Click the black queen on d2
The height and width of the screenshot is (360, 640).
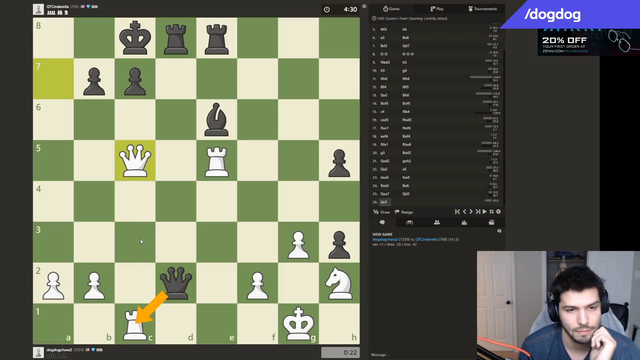(176, 283)
